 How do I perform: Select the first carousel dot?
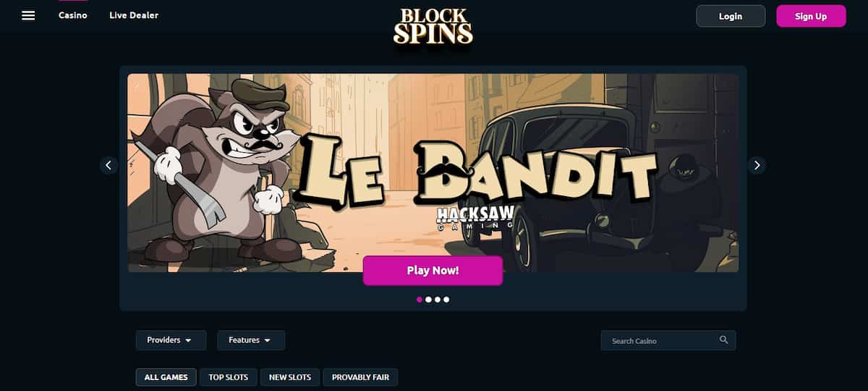point(420,299)
